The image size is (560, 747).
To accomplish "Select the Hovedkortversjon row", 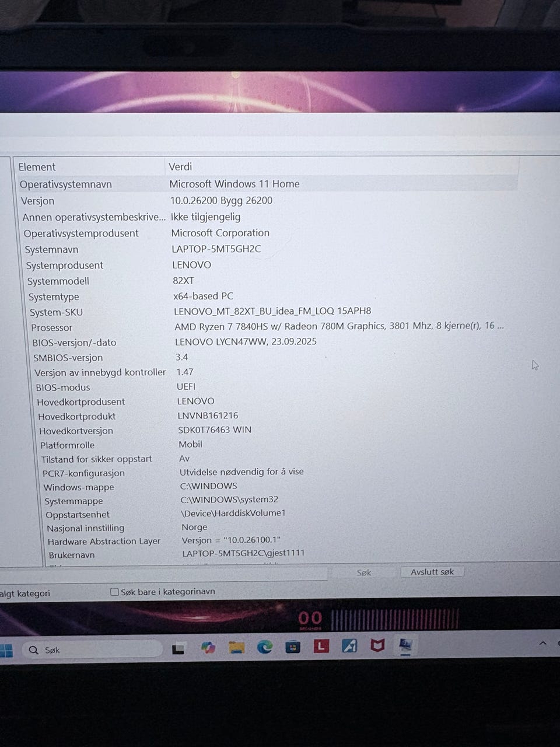I will 278,430.
